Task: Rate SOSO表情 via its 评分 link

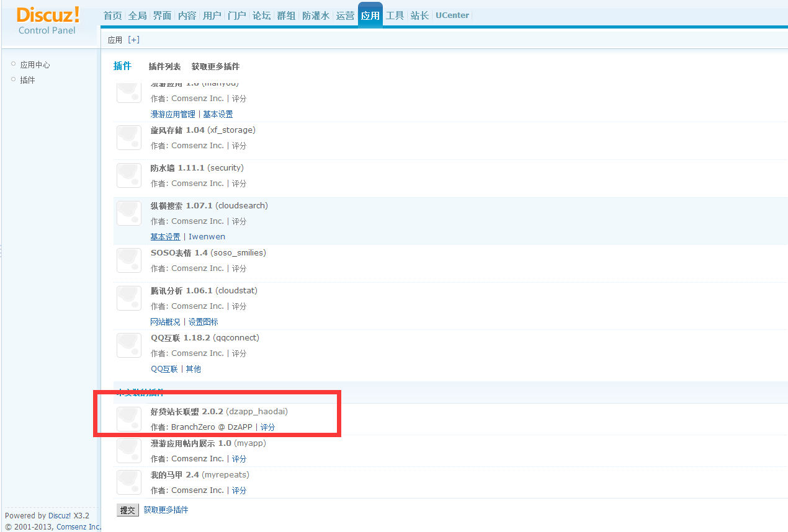Action: pyautogui.click(x=239, y=268)
